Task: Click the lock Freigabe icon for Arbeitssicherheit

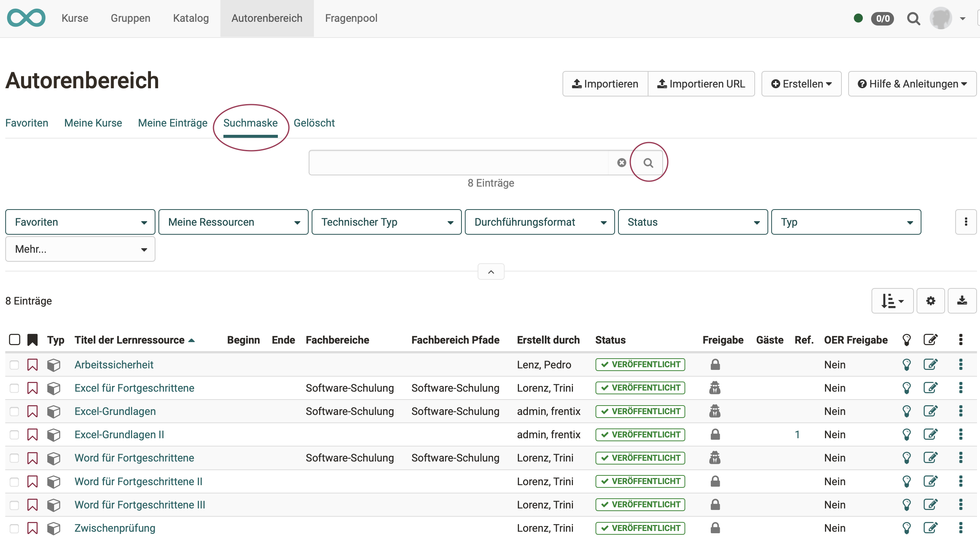Action: [715, 365]
